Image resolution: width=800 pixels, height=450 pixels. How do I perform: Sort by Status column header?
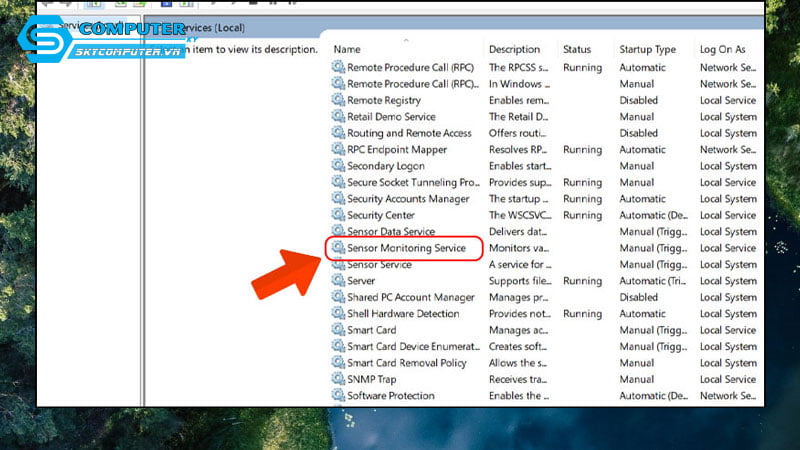tap(577, 49)
